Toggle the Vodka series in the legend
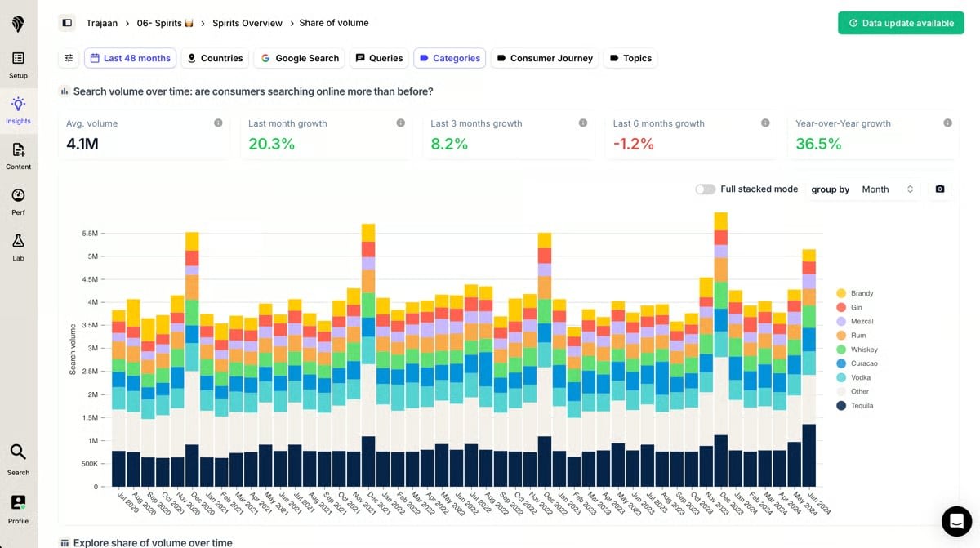980x548 pixels. click(x=853, y=377)
